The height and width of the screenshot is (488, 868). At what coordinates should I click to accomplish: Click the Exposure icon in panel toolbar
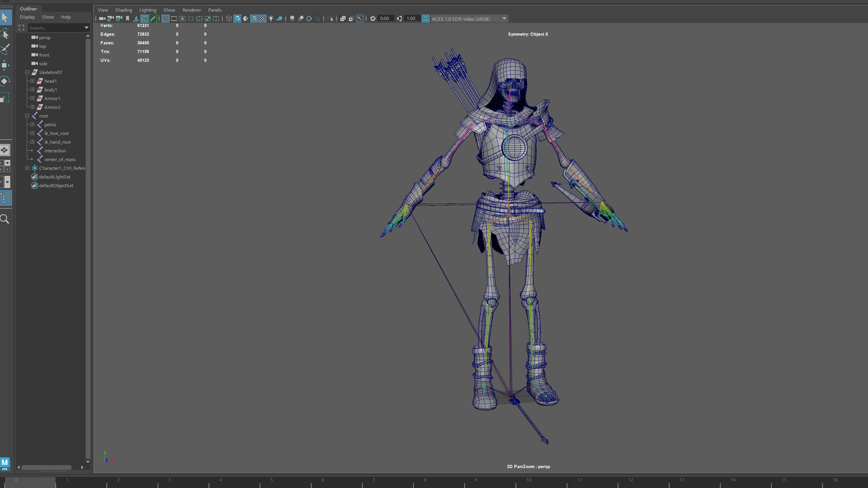pos(373,19)
